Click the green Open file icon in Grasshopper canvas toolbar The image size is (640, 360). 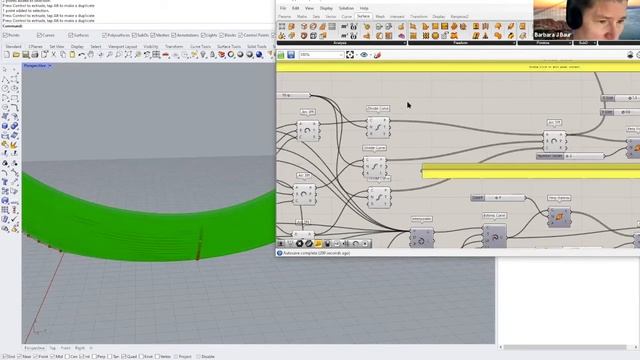[281, 55]
